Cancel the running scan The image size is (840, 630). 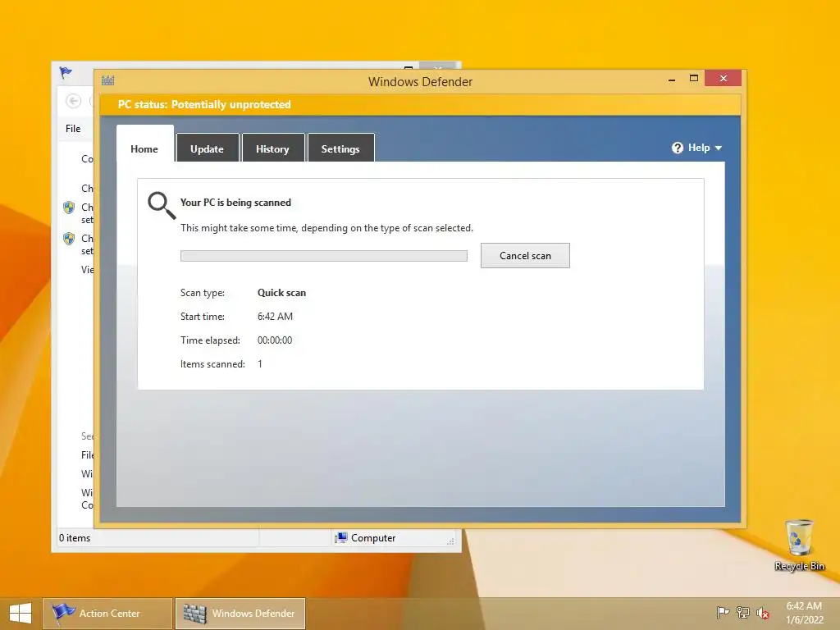click(525, 256)
